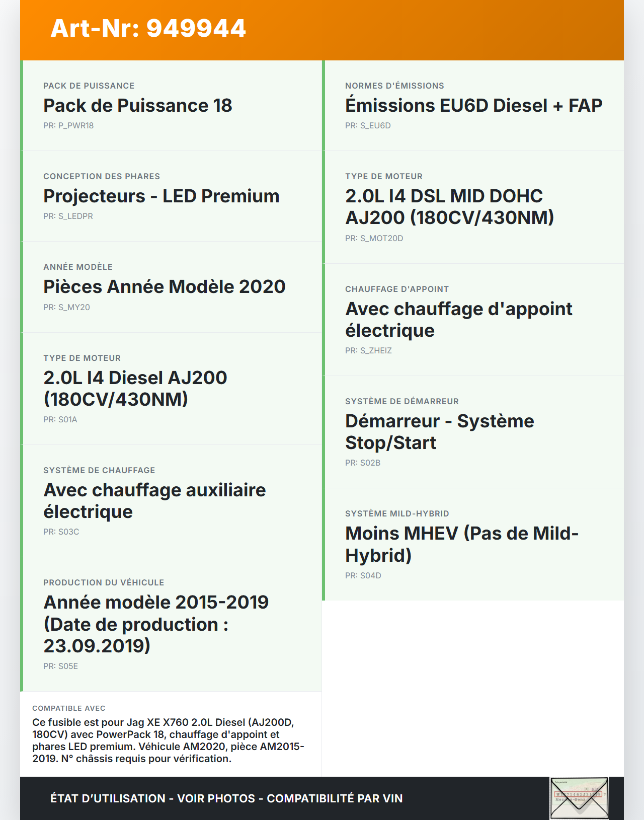Viewport: 644px width, 820px height.
Task: Click the Compatible Avec description paragraph
Action: [x=168, y=740]
